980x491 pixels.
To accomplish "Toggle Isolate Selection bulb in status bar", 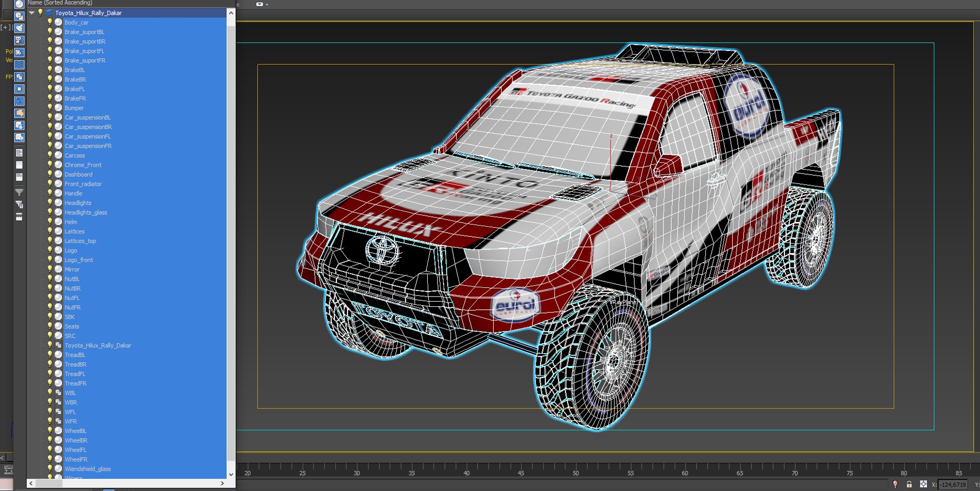I will (895, 484).
